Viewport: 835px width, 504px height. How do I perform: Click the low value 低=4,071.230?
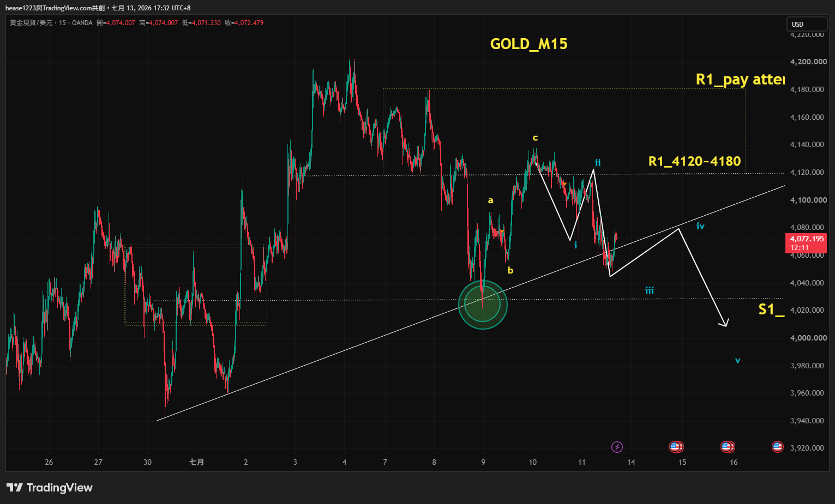click(201, 23)
